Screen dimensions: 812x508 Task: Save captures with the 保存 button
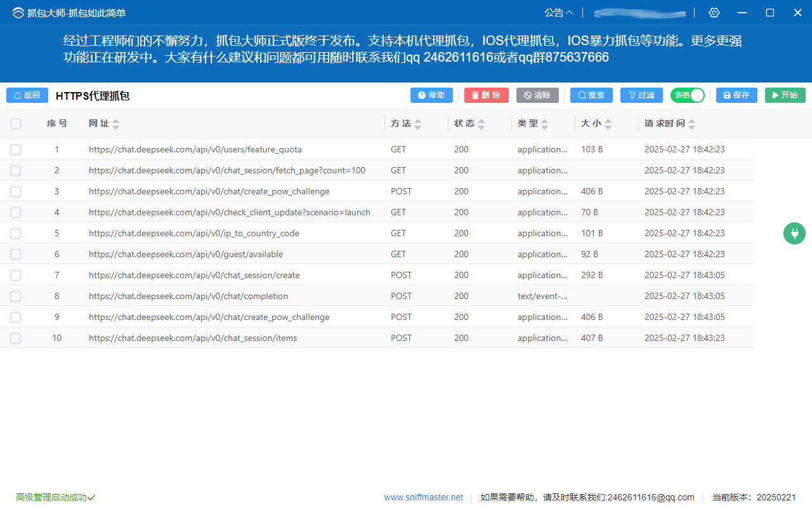[737, 95]
